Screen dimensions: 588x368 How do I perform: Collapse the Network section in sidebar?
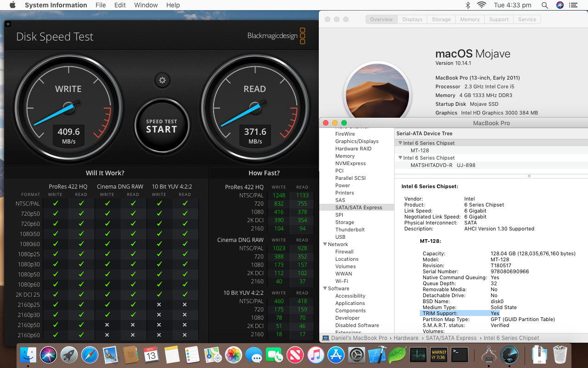325,244
